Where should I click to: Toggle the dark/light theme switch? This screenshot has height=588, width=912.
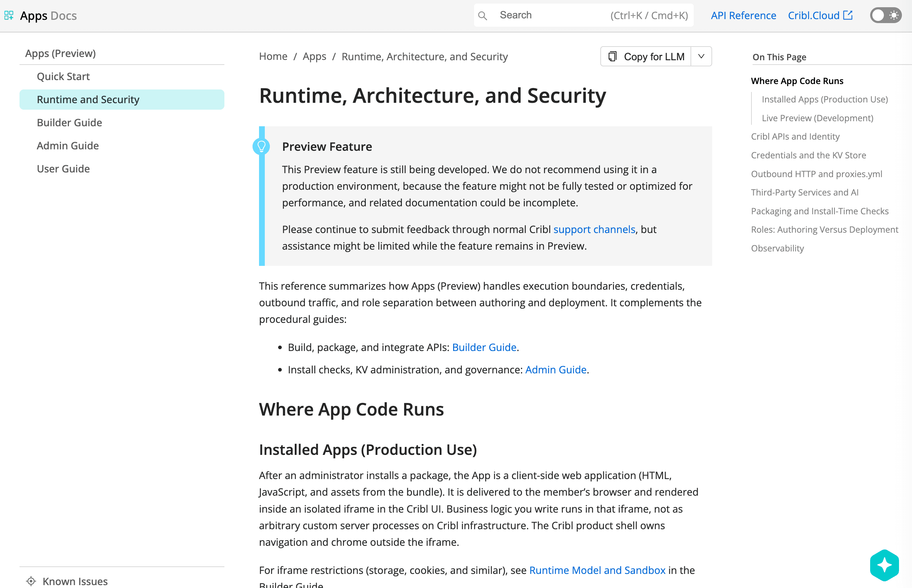pyautogui.click(x=886, y=15)
